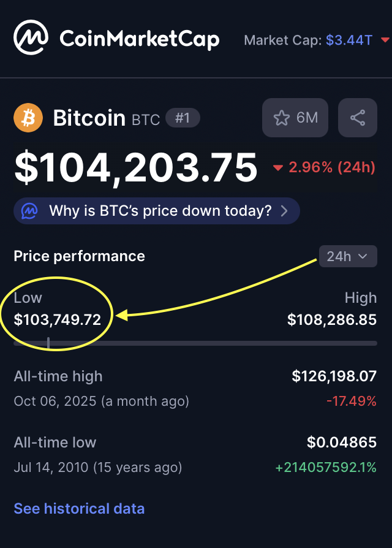Click the all-time high price $126,198.07
Screen dimensions: 392x548
click(334, 376)
